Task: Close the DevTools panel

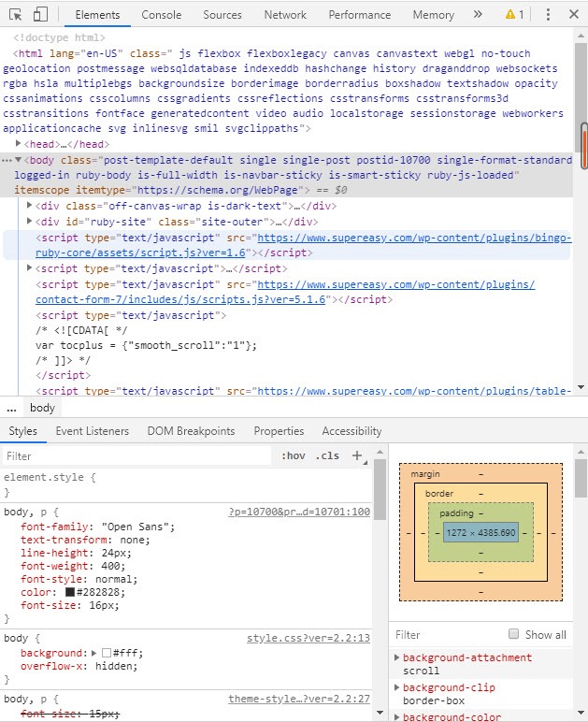Action: [574, 14]
